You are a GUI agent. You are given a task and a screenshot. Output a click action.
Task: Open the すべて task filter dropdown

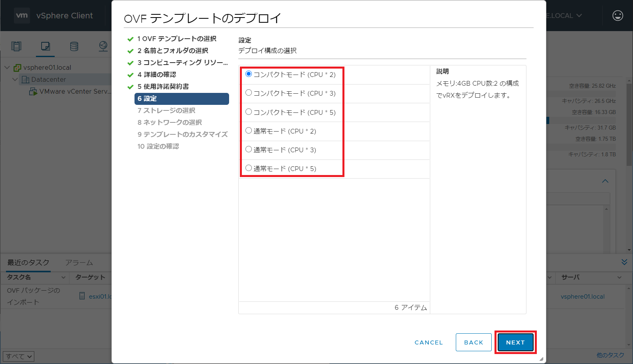click(18, 356)
